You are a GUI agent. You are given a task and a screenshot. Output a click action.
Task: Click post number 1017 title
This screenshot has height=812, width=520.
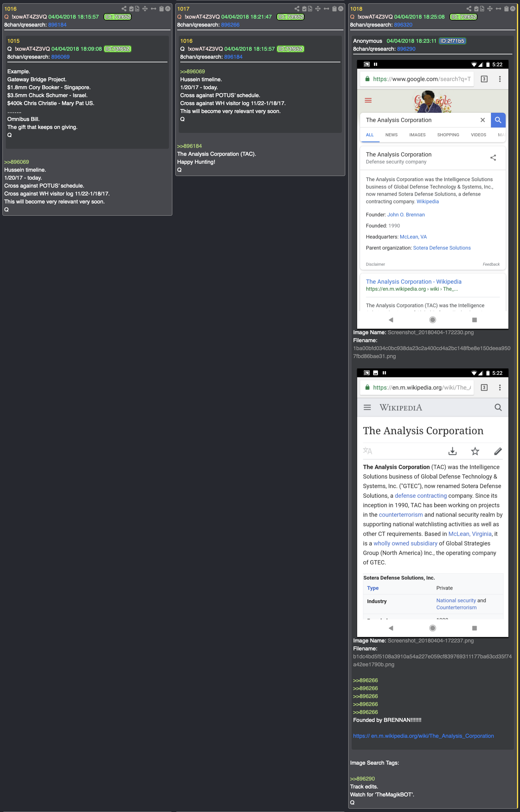(183, 9)
